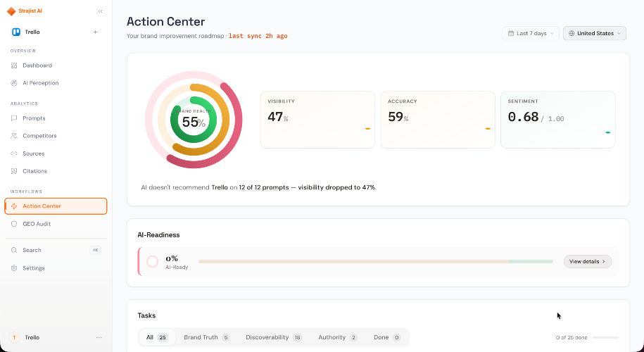Open Settings gear in sidebar
Viewport: 644px width, 352px height.
tap(14, 268)
